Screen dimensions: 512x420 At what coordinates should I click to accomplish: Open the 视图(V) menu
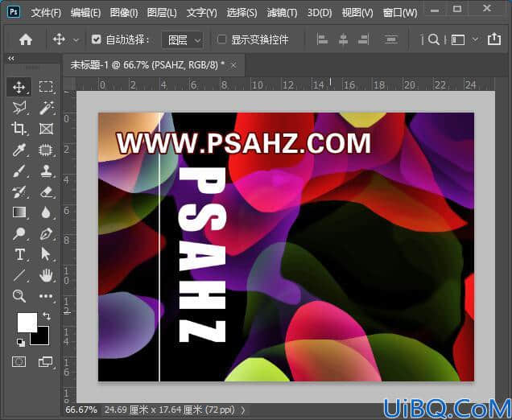tap(357, 13)
